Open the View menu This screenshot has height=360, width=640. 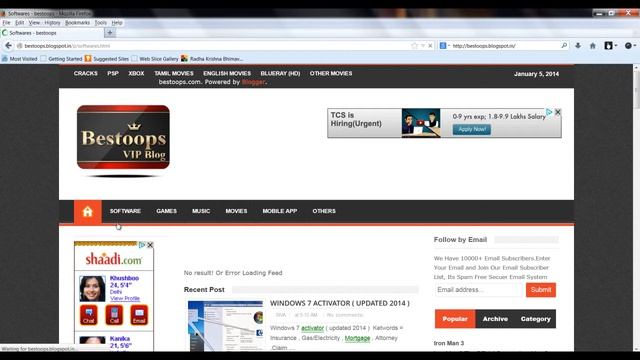pos(34,23)
